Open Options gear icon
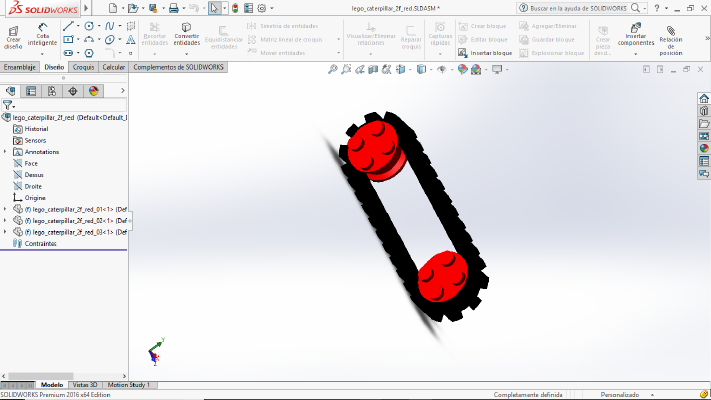 pos(262,8)
